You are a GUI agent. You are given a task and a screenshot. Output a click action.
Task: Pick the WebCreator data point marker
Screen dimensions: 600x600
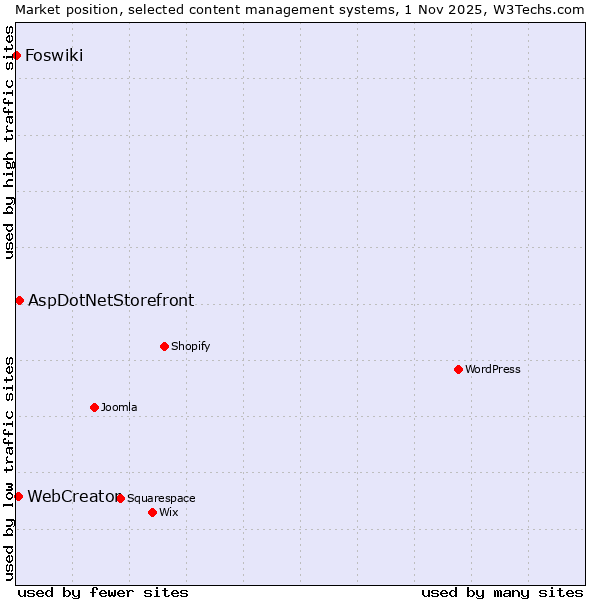point(18,496)
